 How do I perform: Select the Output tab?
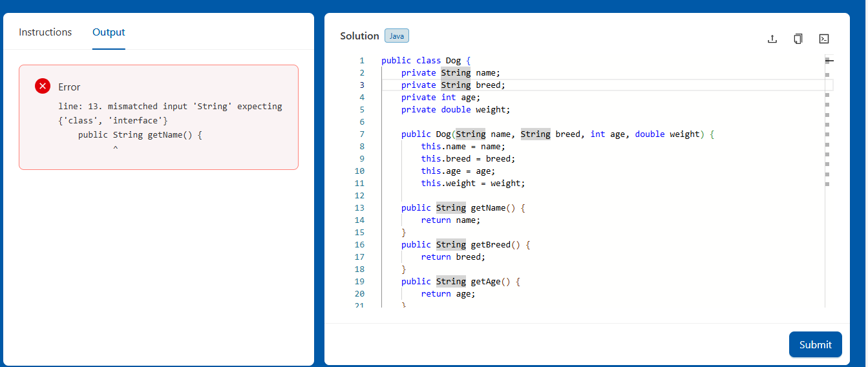[109, 32]
